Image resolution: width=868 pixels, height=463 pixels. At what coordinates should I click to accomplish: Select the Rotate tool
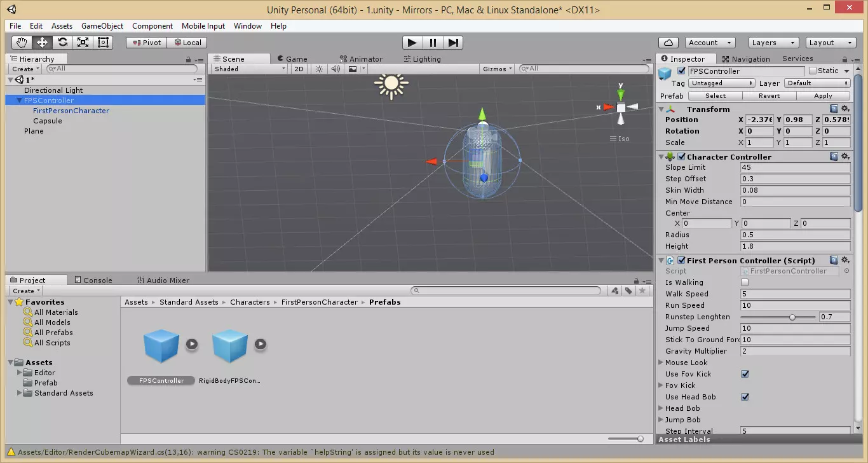62,43
